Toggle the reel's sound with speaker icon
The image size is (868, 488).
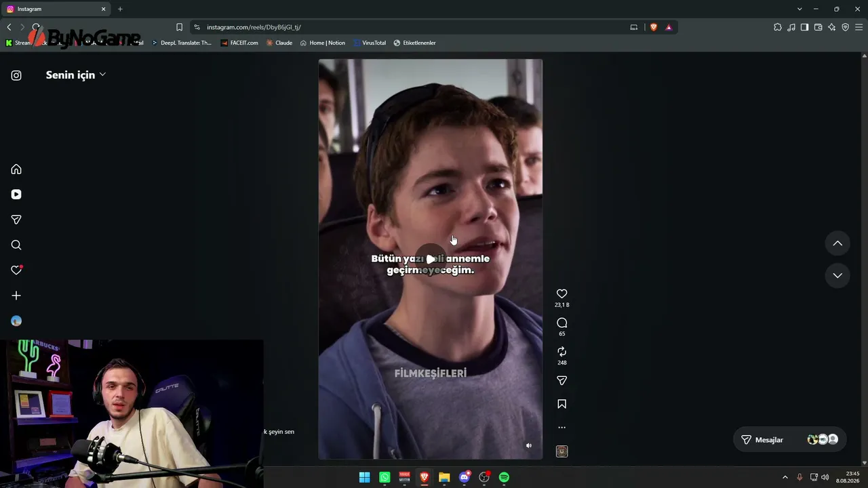(x=529, y=445)
